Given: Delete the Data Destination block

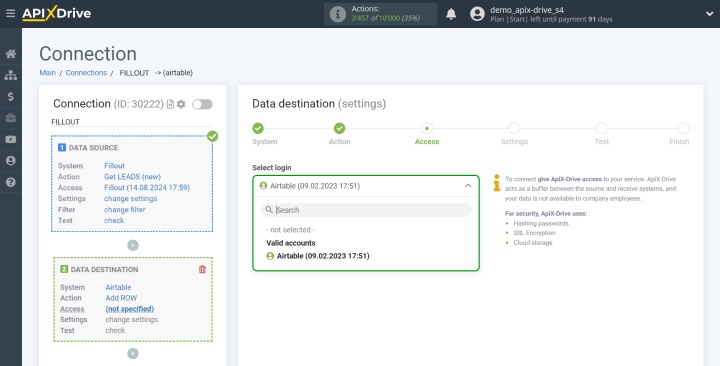Looking at the screenshot, I should coord(202,269).
